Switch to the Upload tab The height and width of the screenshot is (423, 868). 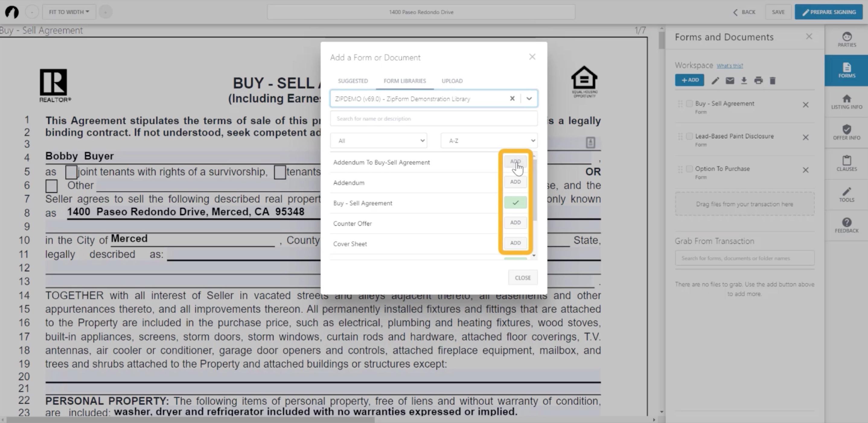click(x=452, y=81)
